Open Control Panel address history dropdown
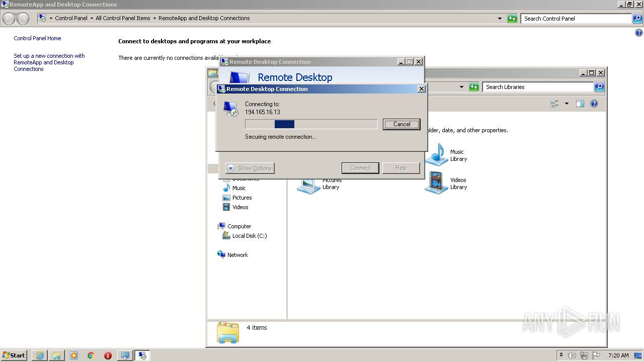The width and height of the screenshot is (644, 362). pyautogui.click(x=500, y=19)
